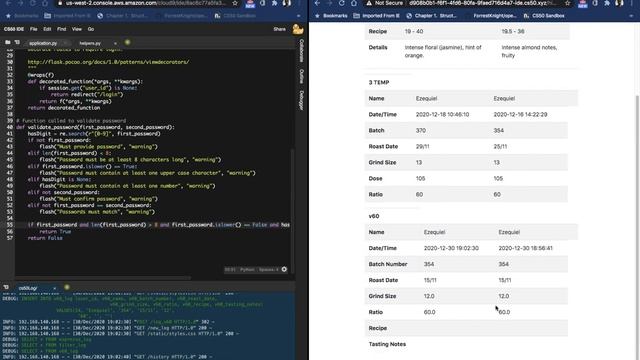Click the 'v60' section heading
The height and width of the screenshot is (360, 640).
[374, 216]
